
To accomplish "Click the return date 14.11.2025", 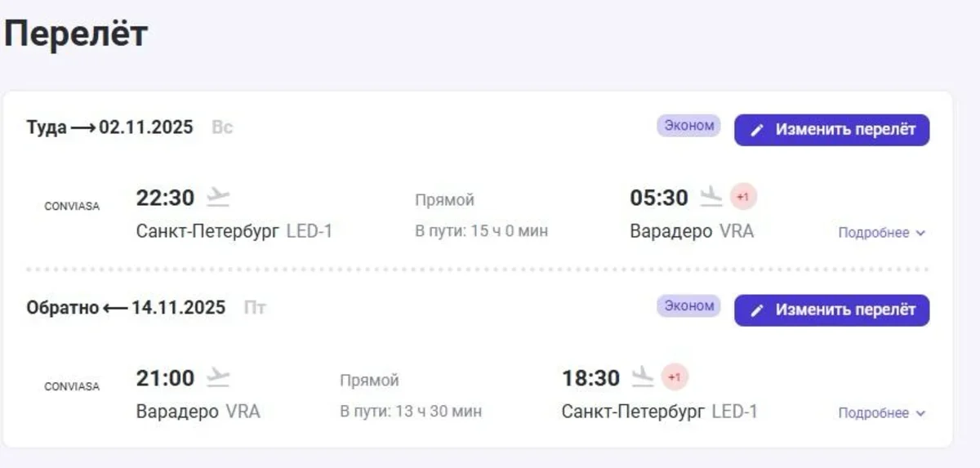I will click(x=178, y=308).
